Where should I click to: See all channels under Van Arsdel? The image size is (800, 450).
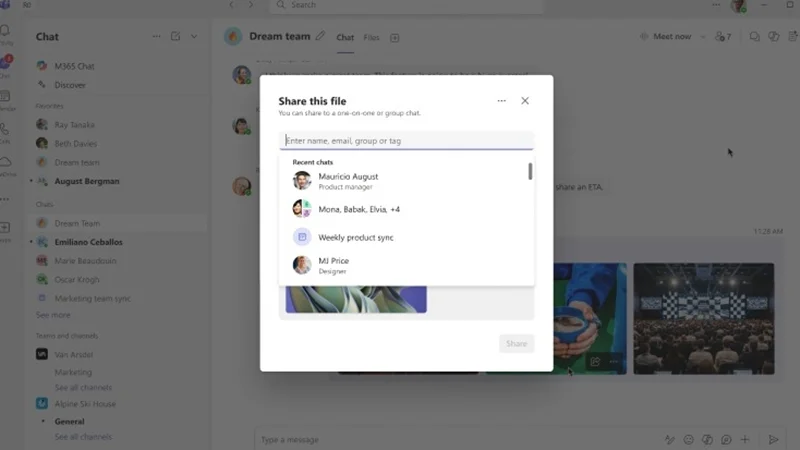83,387
